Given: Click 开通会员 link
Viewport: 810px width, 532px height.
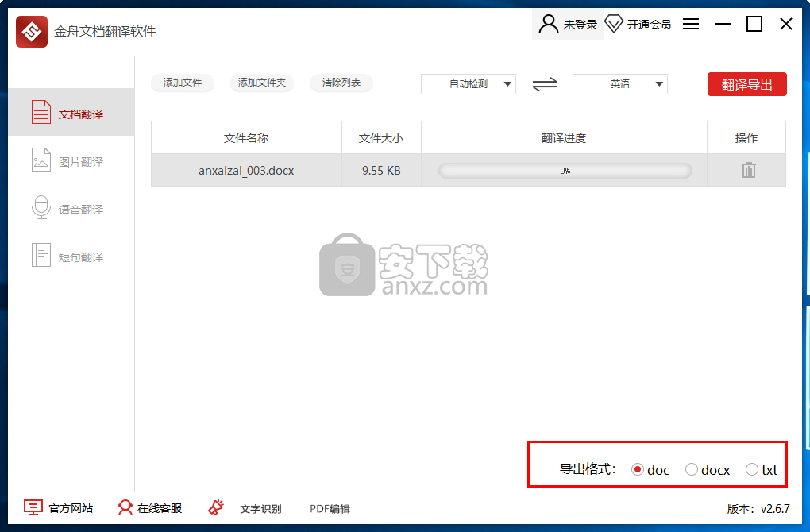Looking at the screenshot, I should [x=649, y=25].
